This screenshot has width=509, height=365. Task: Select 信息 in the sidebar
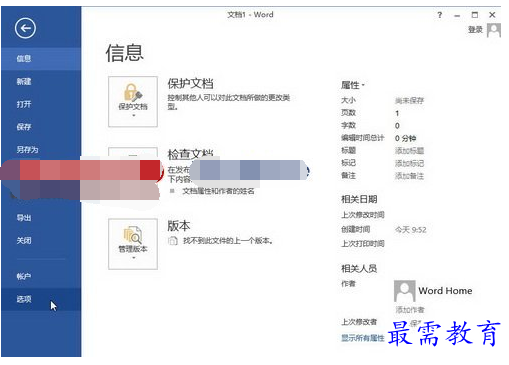pyautogui.click(x=41, y=59)
